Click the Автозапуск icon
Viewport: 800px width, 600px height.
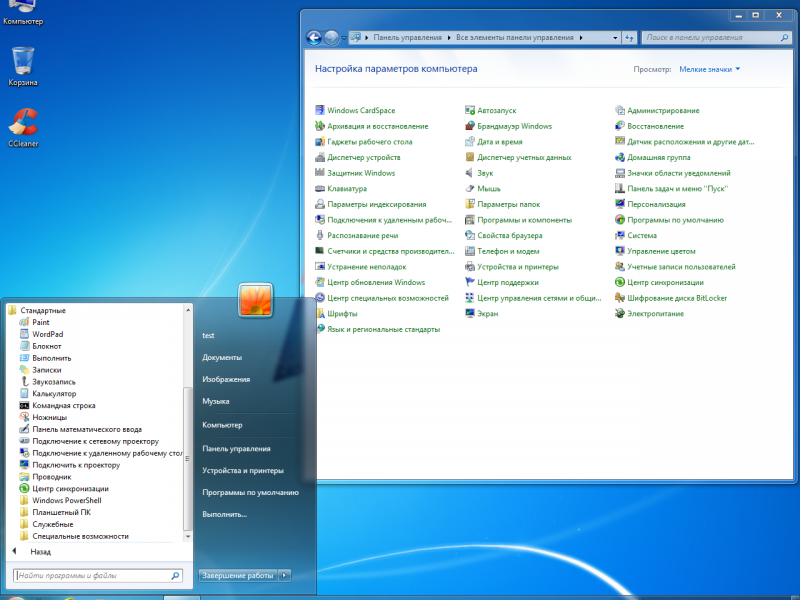pos(470,110)
